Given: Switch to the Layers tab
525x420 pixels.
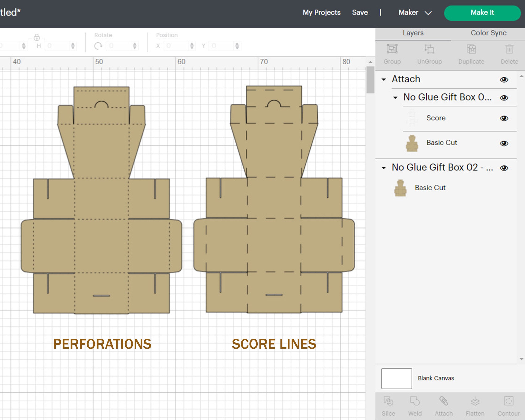Looking at the screenshot, I should pos(413,33).
